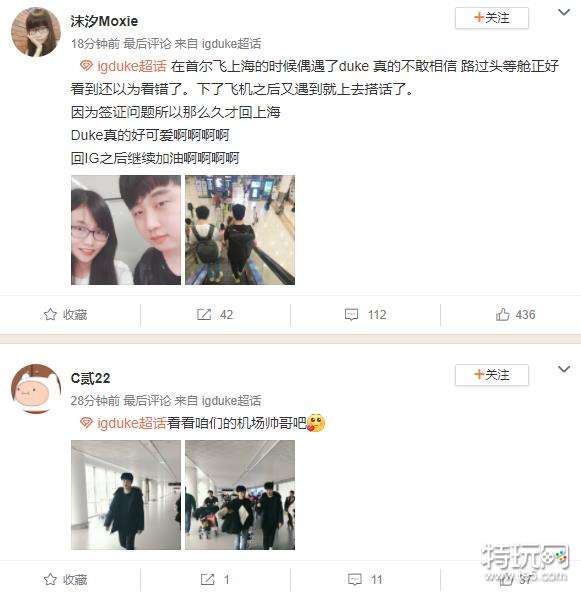View airport photo of man walking alone
Image resolution: width=581 pixels, height=592 pixels.
(x=126, y=495)
